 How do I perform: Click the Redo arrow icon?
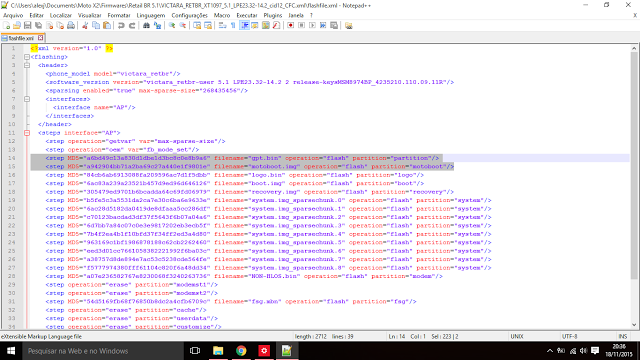[x=132, y=26]
